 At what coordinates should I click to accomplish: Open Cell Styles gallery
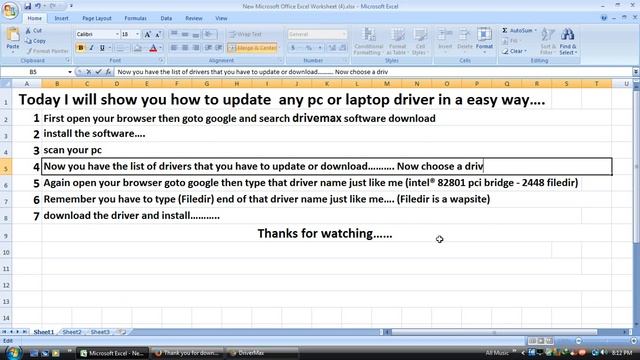point(420,41)
